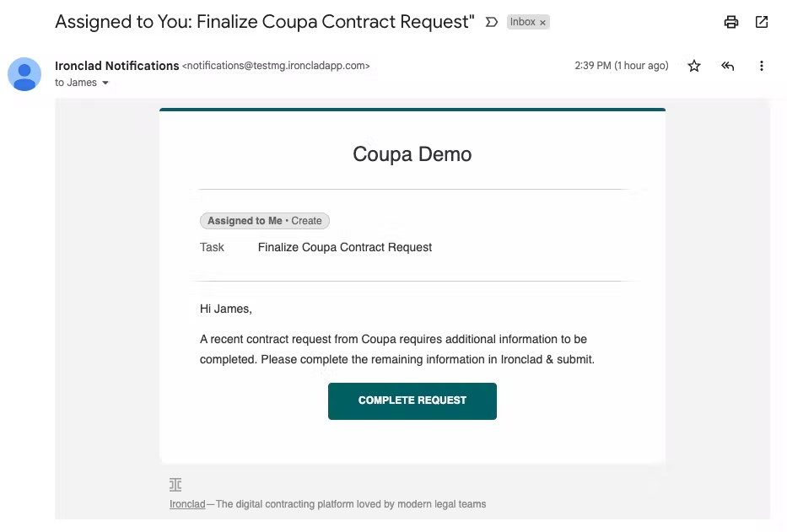The width and height of the screenshot is (787, 532).
Task: Star this Ironclad notification email
Action: [x=694, y=66]
